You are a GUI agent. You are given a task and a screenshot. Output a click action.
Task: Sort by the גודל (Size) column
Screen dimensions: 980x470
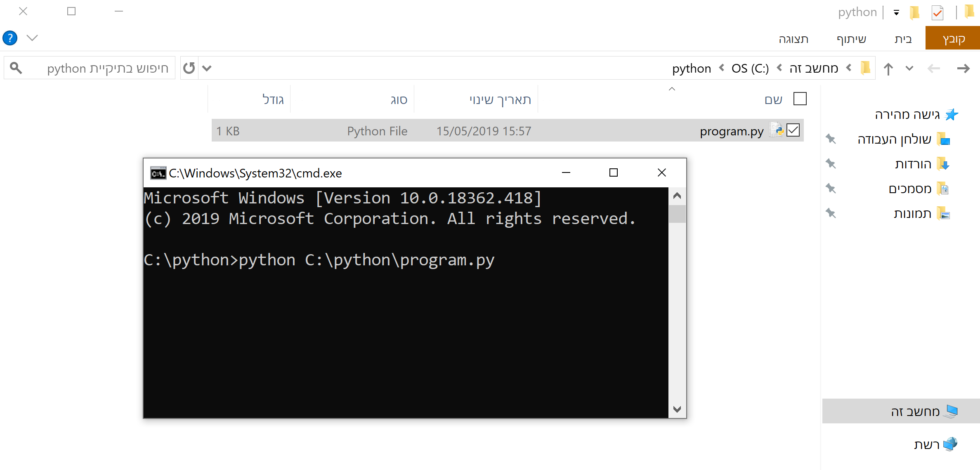(x=273, y=99)
